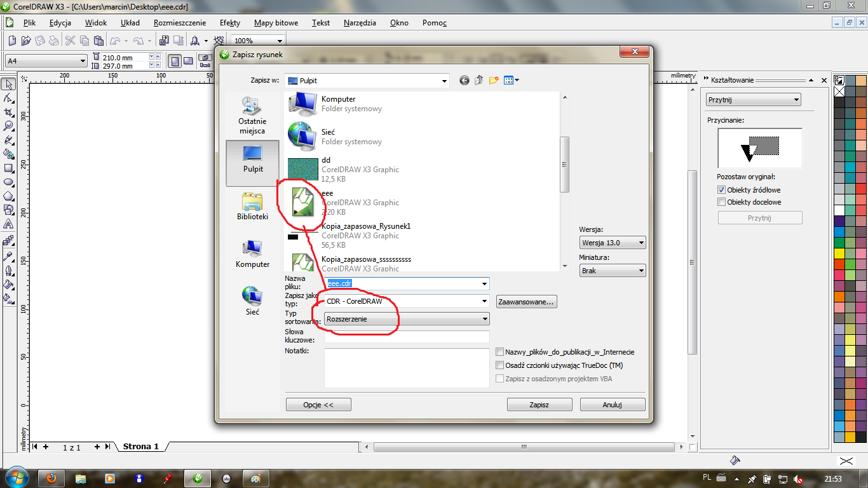Screen dimensions: 868x488
Task: Open Biblioteki in the places sidebar
Action: coord(252,206)
